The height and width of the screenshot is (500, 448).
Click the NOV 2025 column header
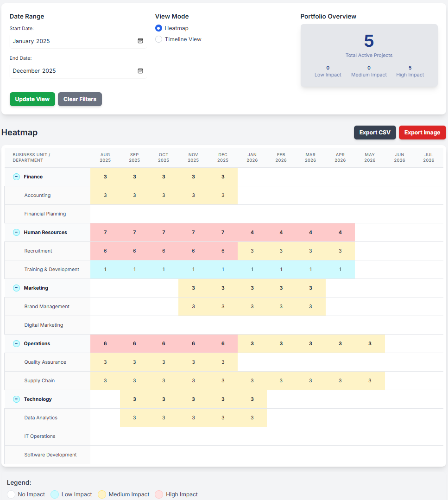tap(193, 158)
